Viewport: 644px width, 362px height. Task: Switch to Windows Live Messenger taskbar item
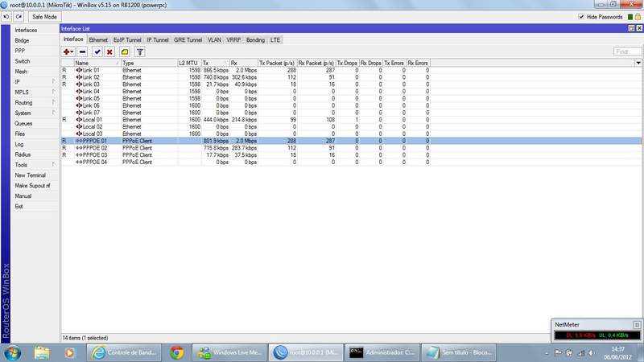229,352
